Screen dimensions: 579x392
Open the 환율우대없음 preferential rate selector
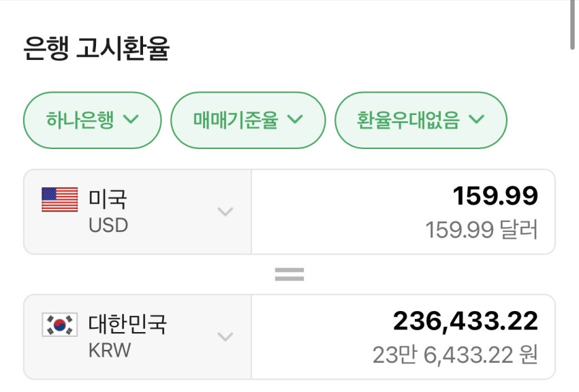[x=420, y=120]
